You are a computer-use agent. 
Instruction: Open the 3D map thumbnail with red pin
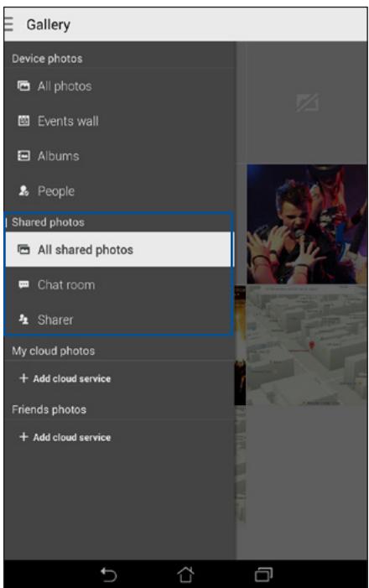[307, 345]
